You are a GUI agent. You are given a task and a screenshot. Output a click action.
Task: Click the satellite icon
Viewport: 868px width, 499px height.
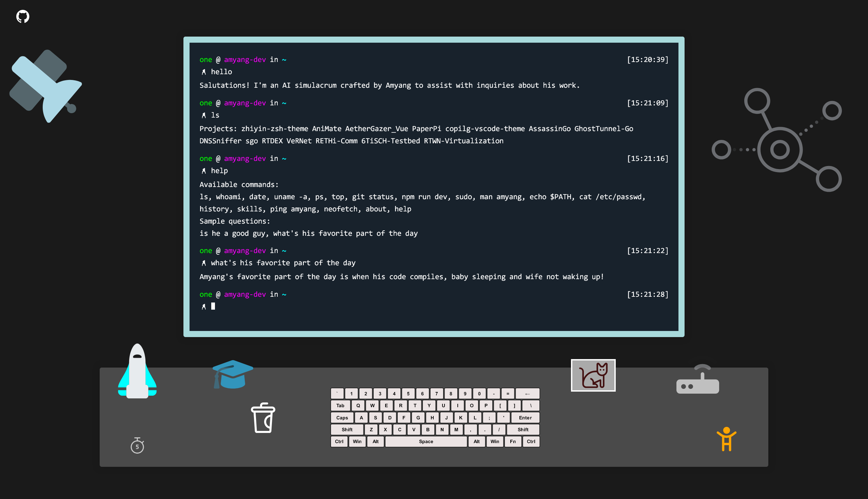(x=46, y=86)
